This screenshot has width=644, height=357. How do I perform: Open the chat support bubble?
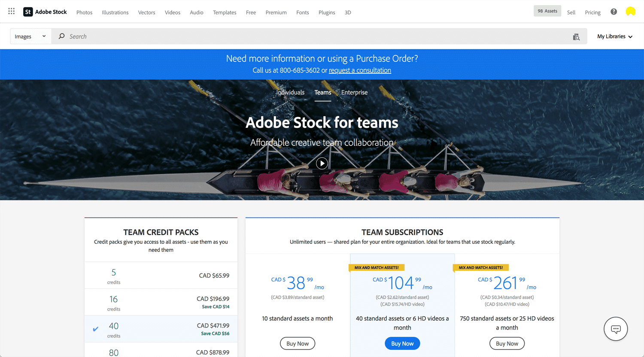click(616, 329)
